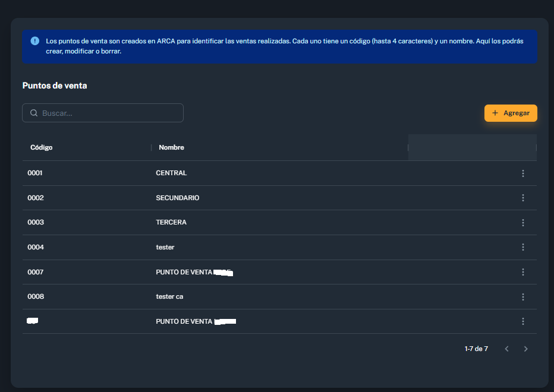Sort by the Nombre column header

pos(171,147)
